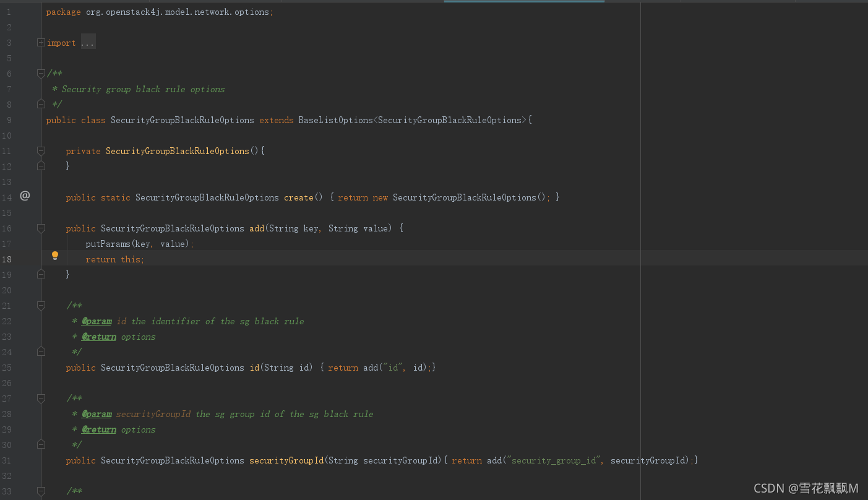Image resolution: width=868 pixels, height=500 pixels.
Task: Collapse the id Javadoc comment at line 21
Action: [41, 306]
